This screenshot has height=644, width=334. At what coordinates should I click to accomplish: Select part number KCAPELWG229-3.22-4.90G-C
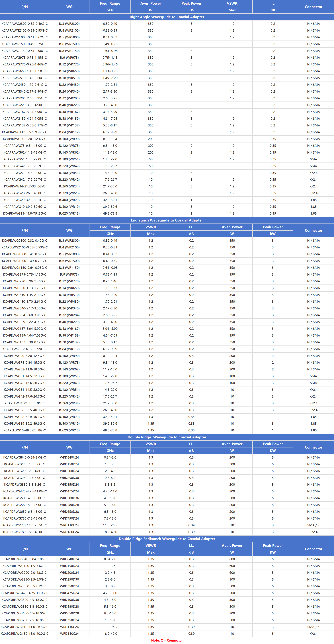pos(25,322)
